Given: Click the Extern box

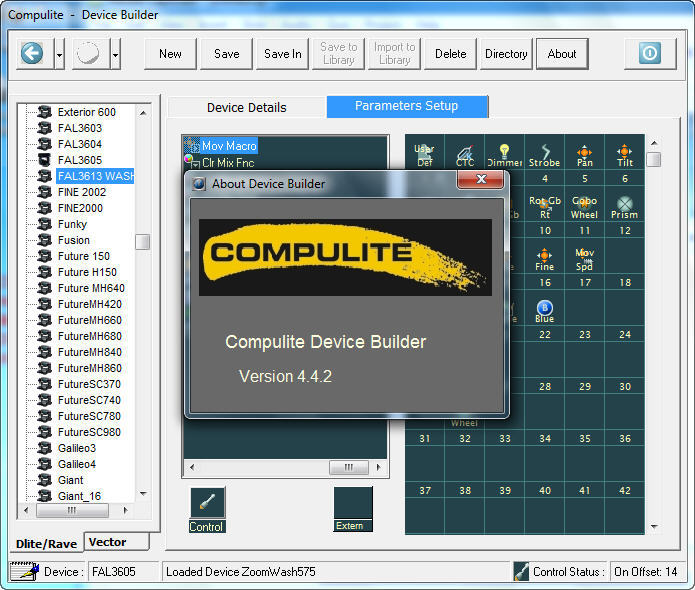Looking at the screenshot, I should click(353, 509).
